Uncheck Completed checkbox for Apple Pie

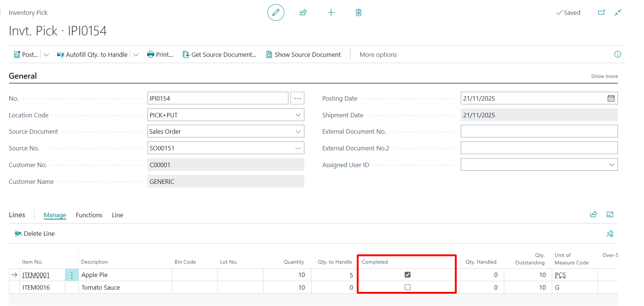pos(407,275)
